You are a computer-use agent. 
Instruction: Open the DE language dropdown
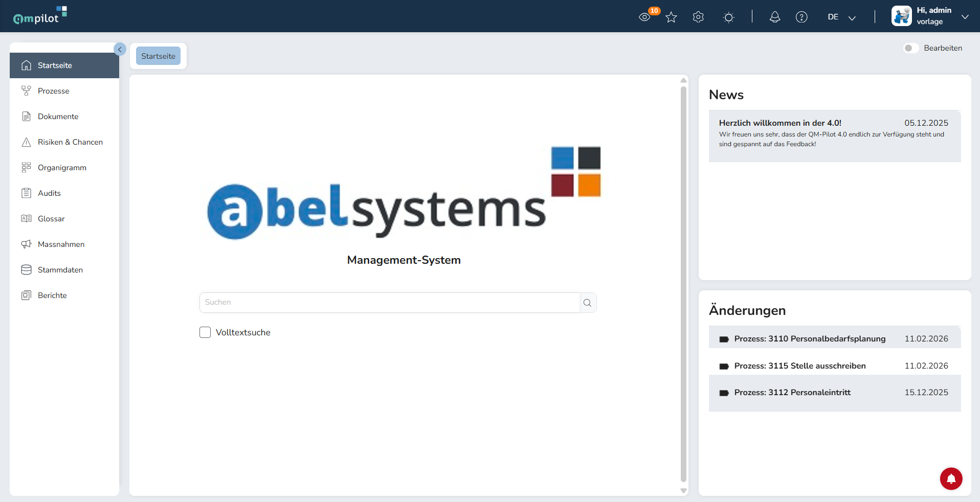coord(841,17)
